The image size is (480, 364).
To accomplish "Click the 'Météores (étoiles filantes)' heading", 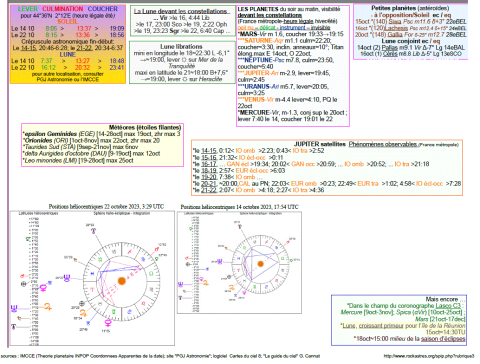I will [145, 127].
